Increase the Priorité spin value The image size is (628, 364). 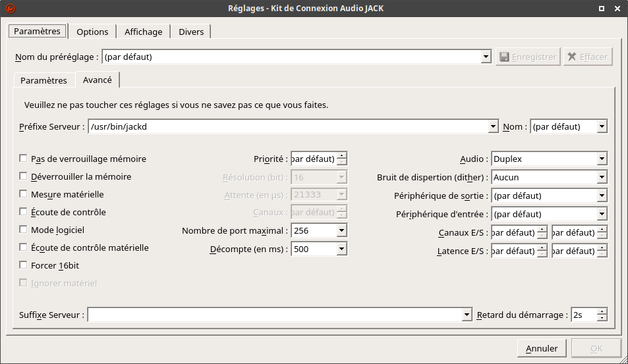pos(341,155)
